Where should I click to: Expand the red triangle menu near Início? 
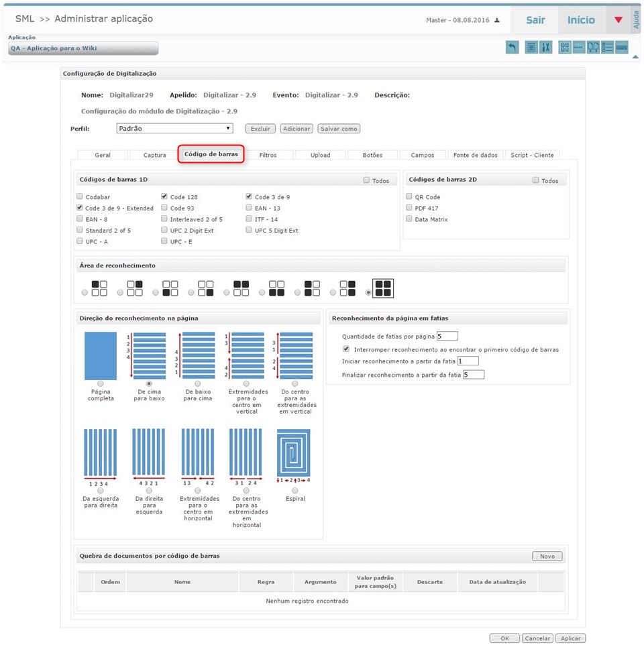[619, 20]
